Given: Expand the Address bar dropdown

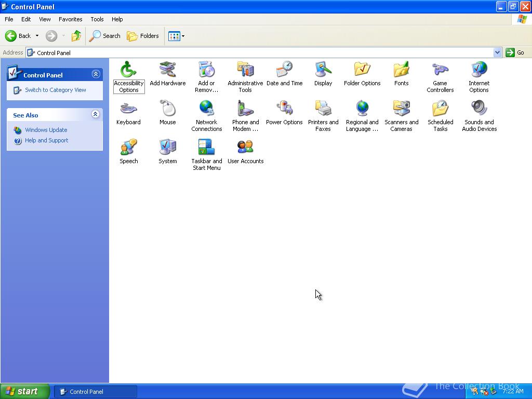Looking at the screenshot, I should (497, 52).
